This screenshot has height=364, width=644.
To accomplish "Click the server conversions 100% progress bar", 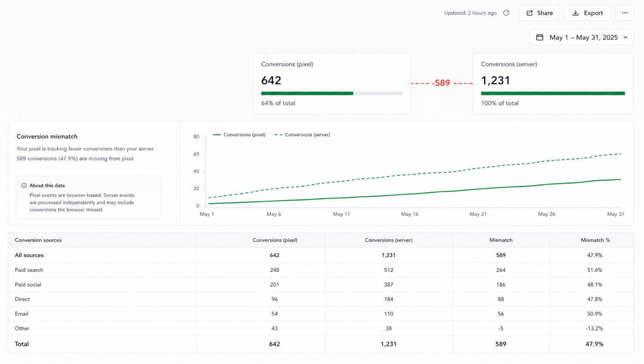I will 553,93.
